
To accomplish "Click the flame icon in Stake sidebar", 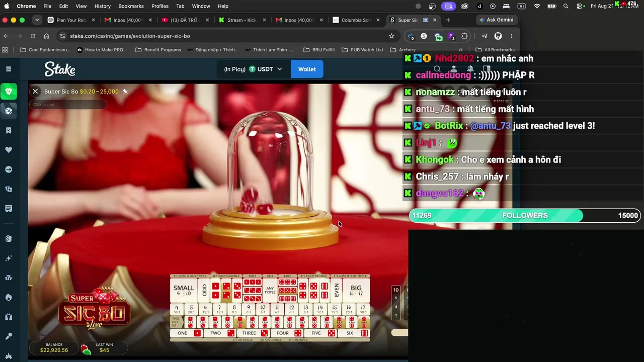I will click(9, 297).
